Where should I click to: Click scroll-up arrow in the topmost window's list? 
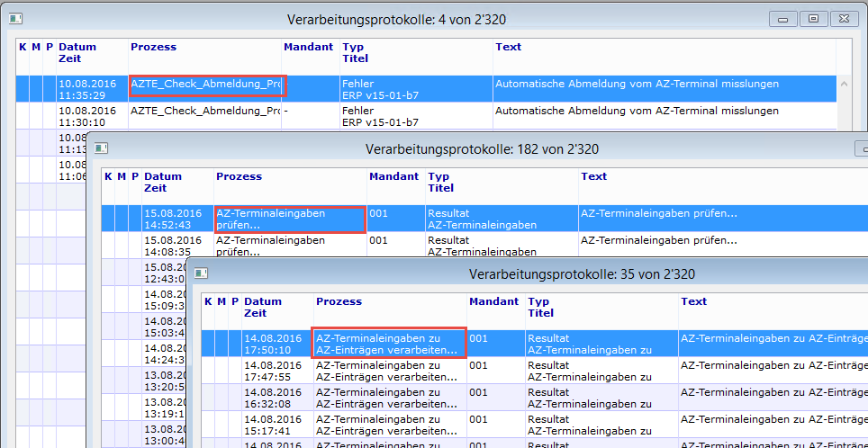(844, 84)
